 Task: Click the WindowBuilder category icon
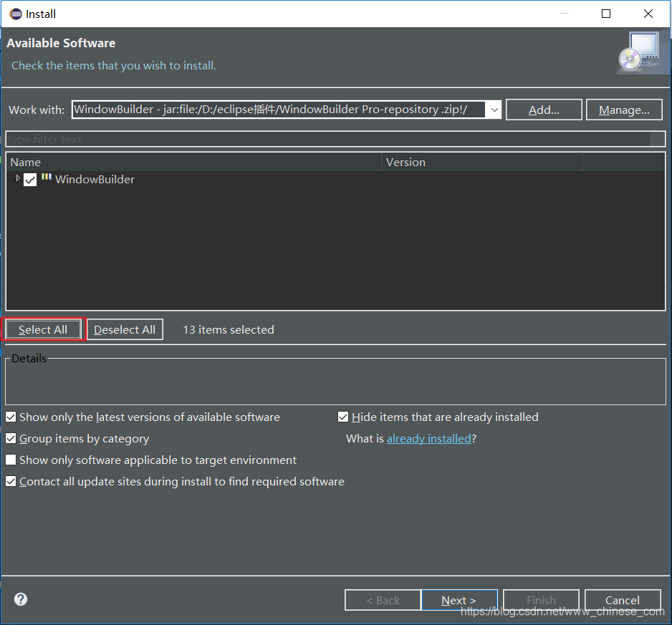pyautogui.click(x=47, y=177)
